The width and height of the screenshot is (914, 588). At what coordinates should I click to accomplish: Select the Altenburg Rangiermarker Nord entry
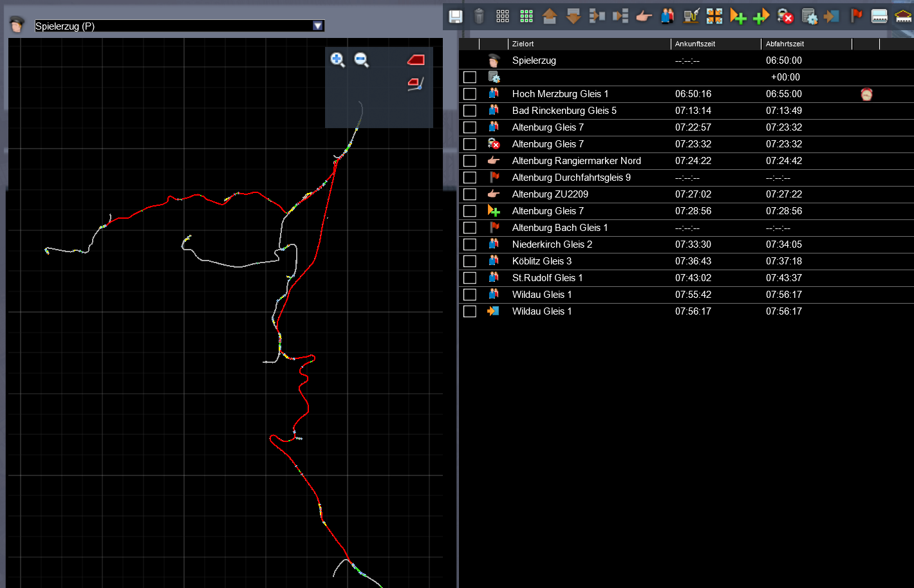point(576,161)
